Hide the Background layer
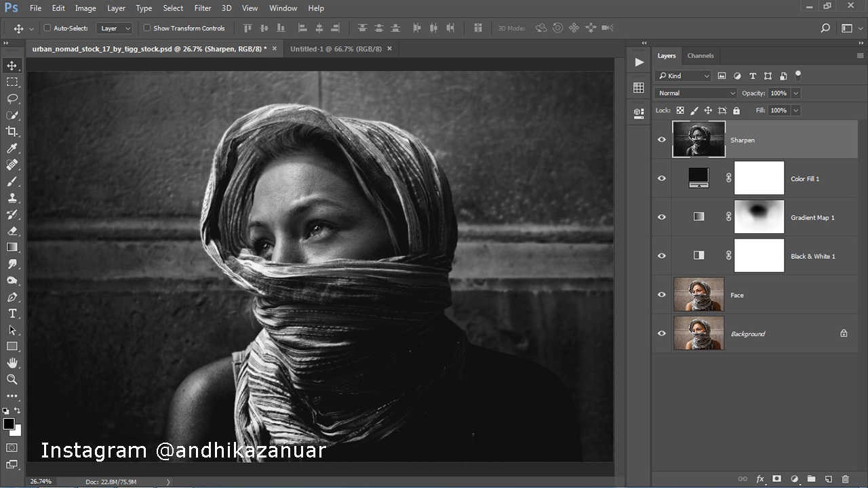 pos(661,333)
